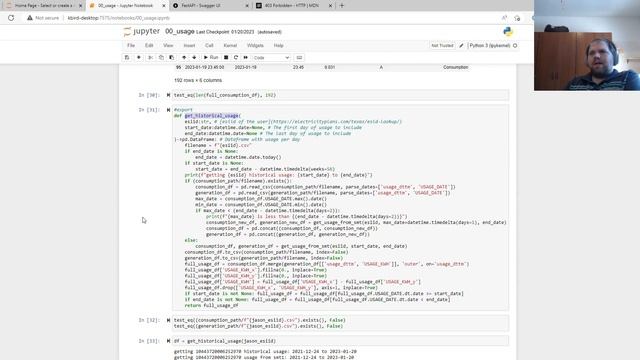Click the read aloud icon in address bar
Viewport: 640px width, 360px height.
coord(504,18)
